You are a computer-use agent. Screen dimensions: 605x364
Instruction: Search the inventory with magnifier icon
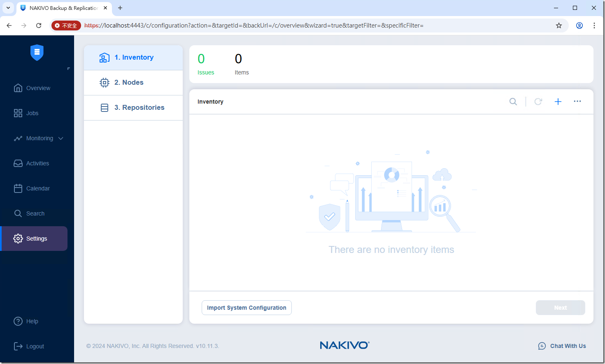513,102
